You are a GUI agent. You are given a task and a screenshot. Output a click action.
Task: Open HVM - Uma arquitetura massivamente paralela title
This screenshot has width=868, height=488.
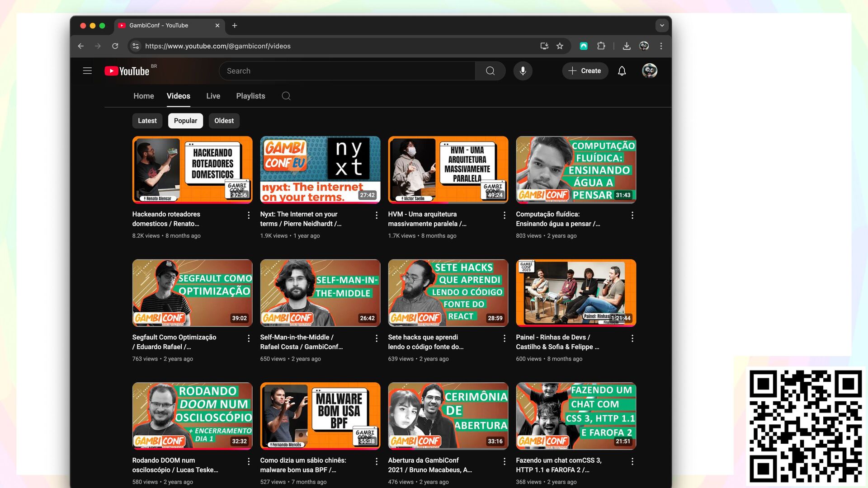427,219
